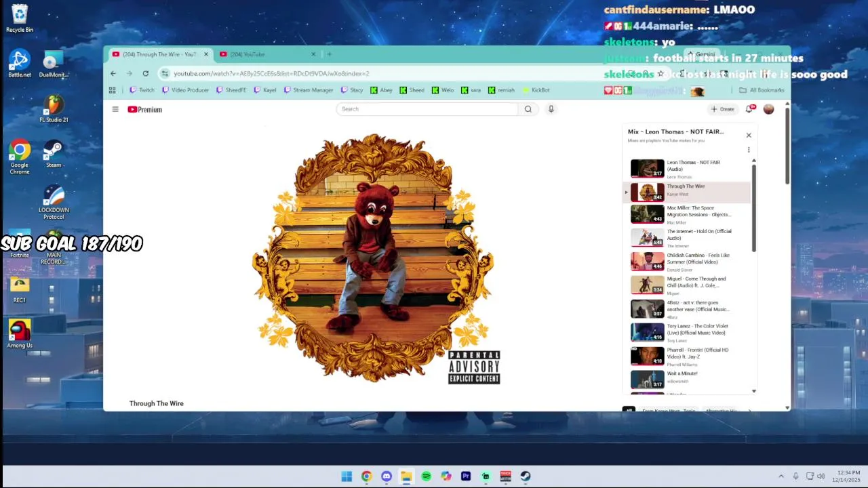Open the Twitch bookmark
The height and width of the screenshot is (488, 868).
pos(142,90)
